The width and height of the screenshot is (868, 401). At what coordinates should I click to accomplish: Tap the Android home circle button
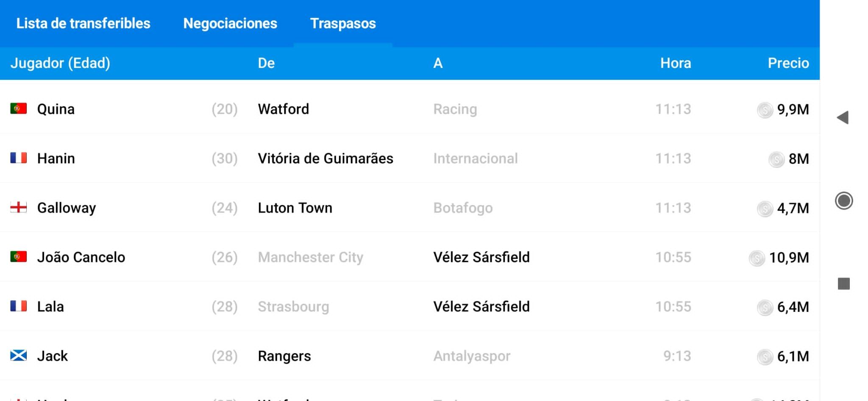843,201
